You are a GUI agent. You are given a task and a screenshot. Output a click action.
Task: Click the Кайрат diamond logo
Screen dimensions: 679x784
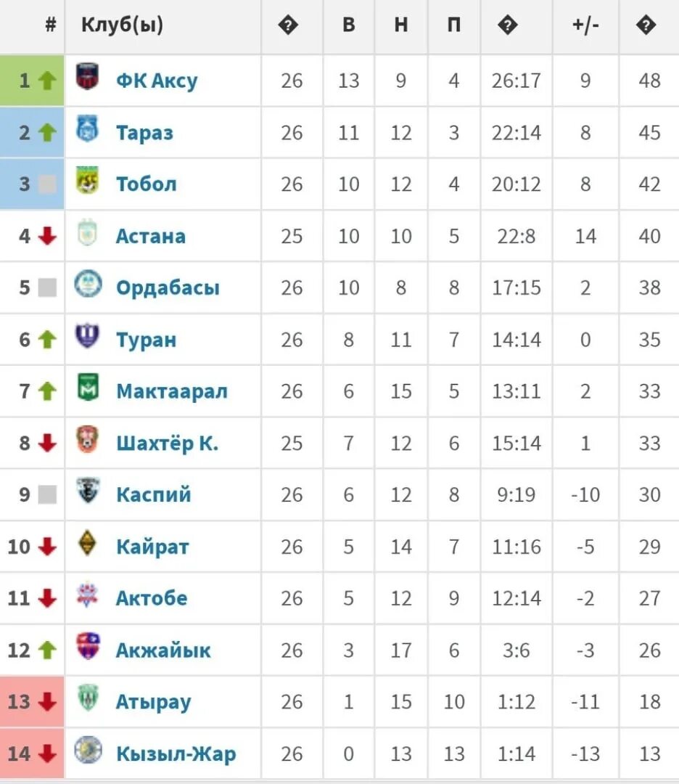88,542
